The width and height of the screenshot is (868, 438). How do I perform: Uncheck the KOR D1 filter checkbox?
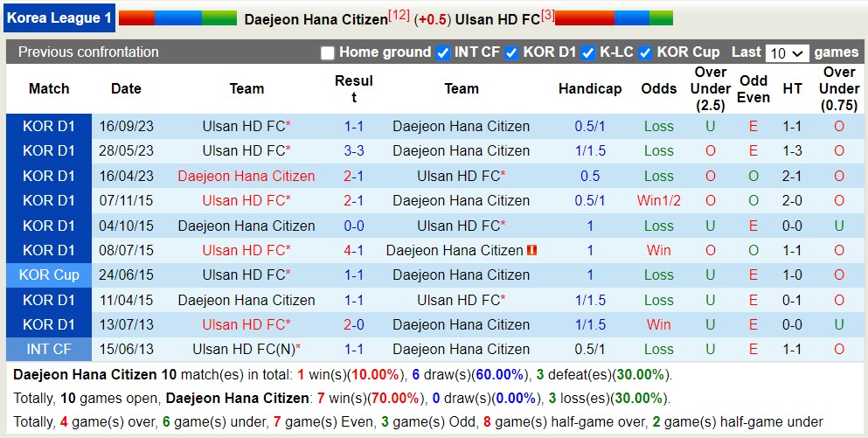pos(512,53)
